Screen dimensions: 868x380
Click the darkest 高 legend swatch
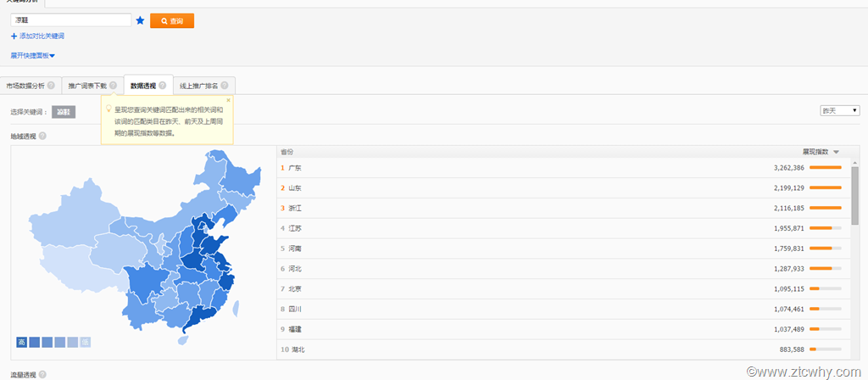22,343
